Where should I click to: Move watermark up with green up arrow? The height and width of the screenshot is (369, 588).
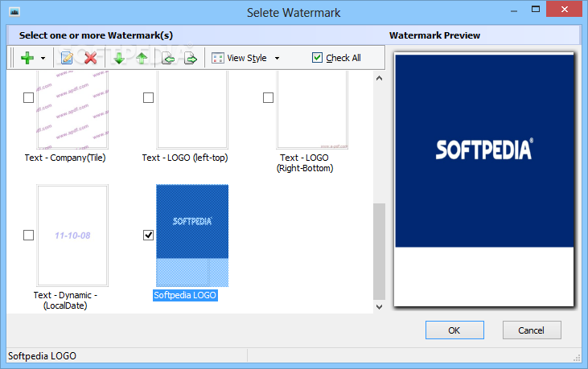click(142, 58)
